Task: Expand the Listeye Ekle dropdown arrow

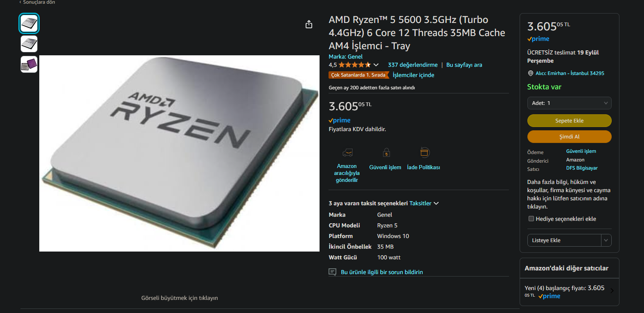Action: point(606,240)
